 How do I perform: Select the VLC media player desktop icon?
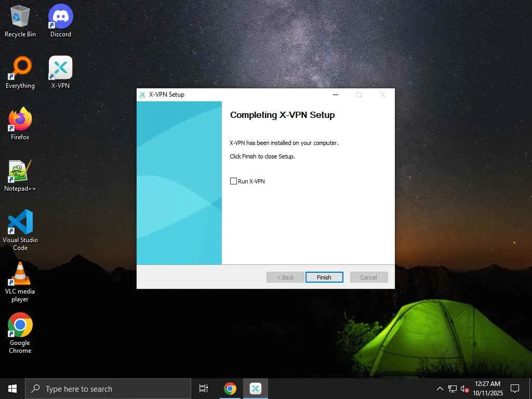[20, 282]
